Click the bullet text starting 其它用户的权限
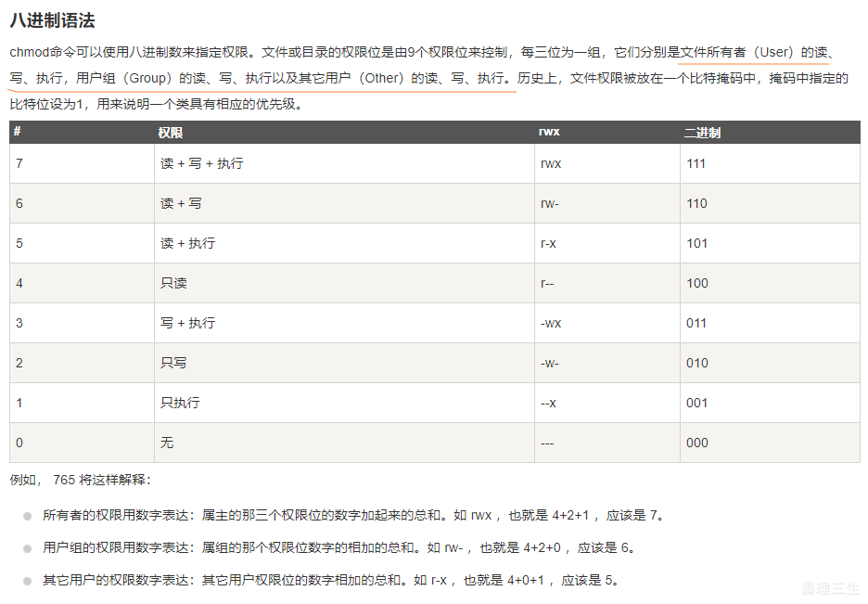This screenshot has width=868, height=604. click(330, 580)
